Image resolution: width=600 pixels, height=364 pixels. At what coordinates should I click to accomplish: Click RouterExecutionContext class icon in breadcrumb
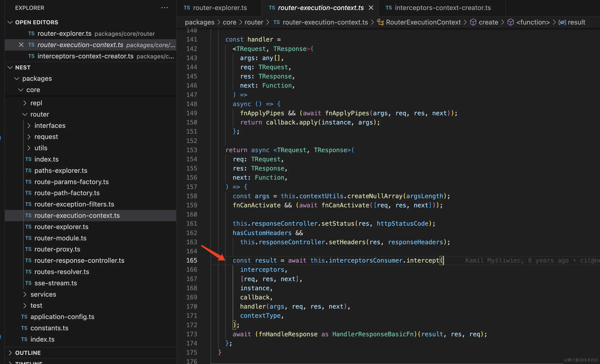click(380, 22)
